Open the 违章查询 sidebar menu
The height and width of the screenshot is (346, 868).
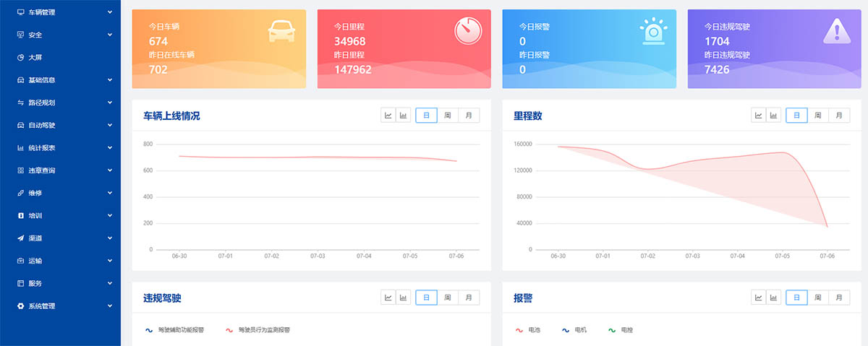click(41, 170)
